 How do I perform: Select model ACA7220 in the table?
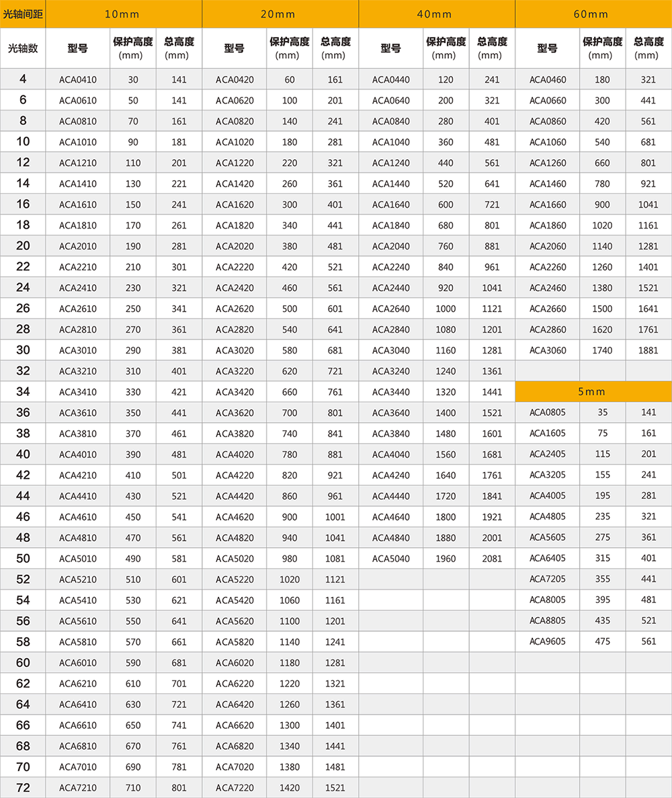235,787
